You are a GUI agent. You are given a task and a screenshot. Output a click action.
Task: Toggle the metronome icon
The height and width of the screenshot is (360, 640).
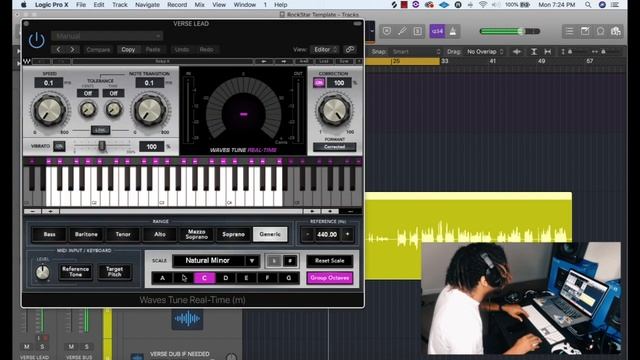pos(453,31)
